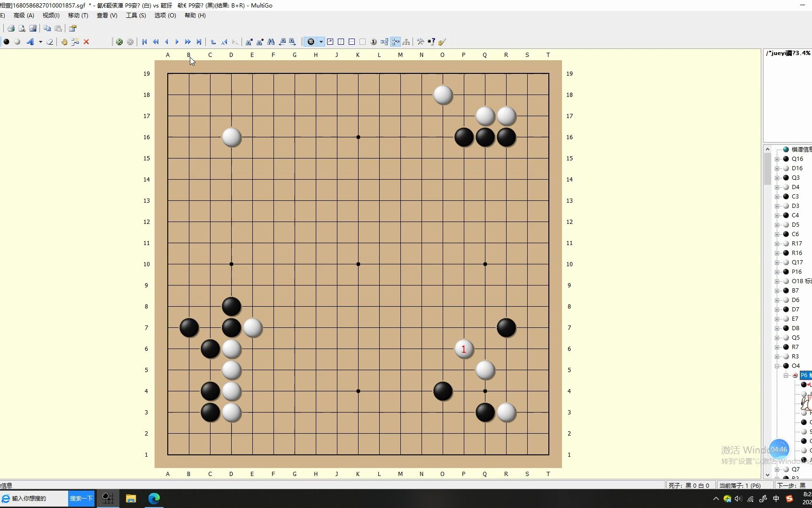This screenshot has width=812, height=508.
Task: Click the Print icon in toolbar
Action: (x=11, y=28)
